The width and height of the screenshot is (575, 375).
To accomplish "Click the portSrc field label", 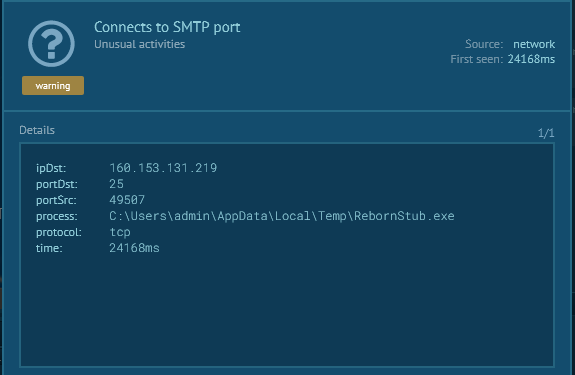I will (56, 200).
